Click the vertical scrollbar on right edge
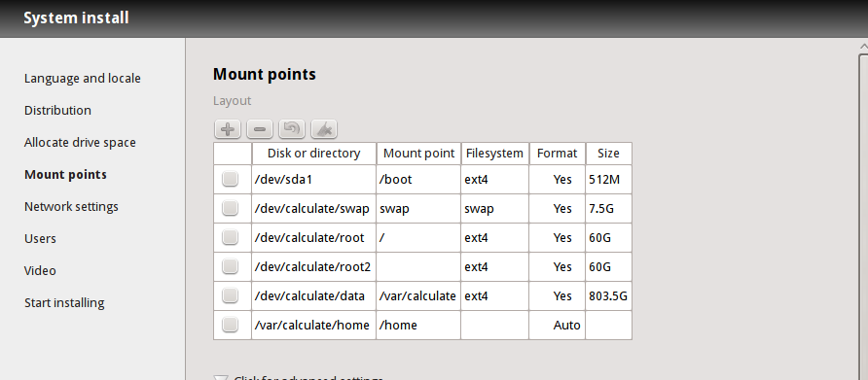The width and height of the screenshot is (868, 380). tap(863, 216)
